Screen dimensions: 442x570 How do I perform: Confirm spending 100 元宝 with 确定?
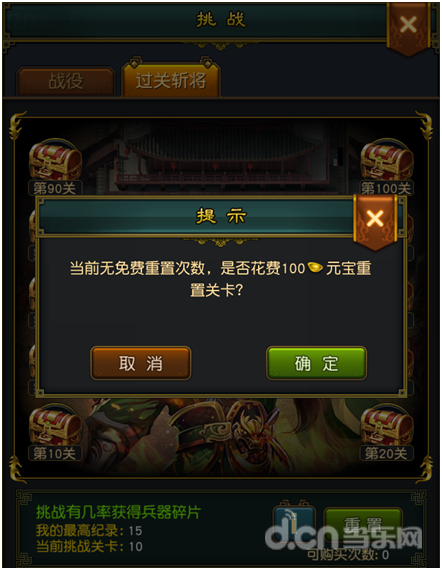tap(316, 363)
